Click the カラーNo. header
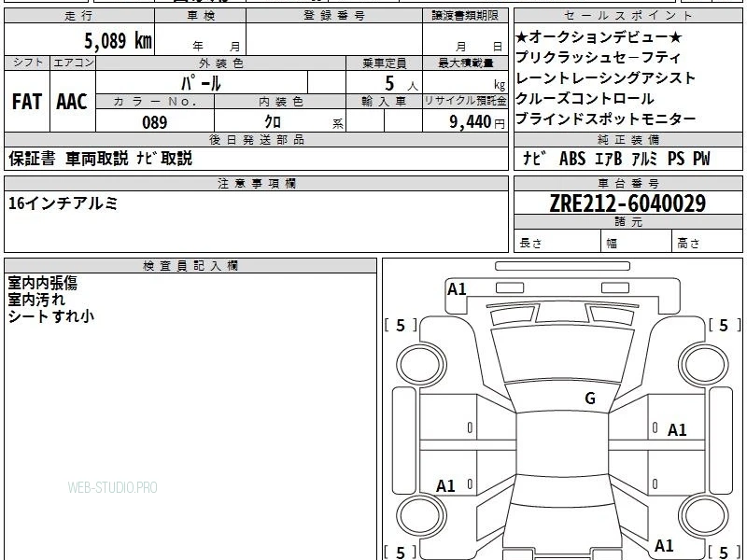This screenshot has width=747, height=560. point(155,102)
